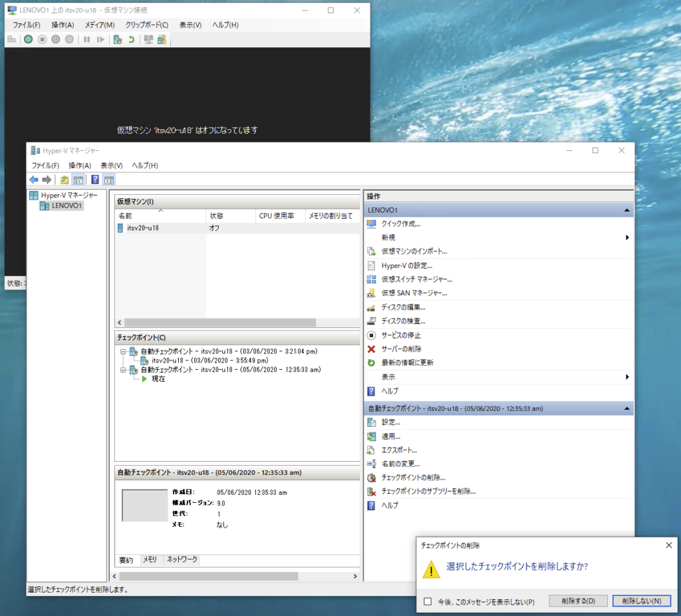681x616 pixels.
Task: Click the 最新の情報に更新 refresh action
Action: tap(407, 363)
